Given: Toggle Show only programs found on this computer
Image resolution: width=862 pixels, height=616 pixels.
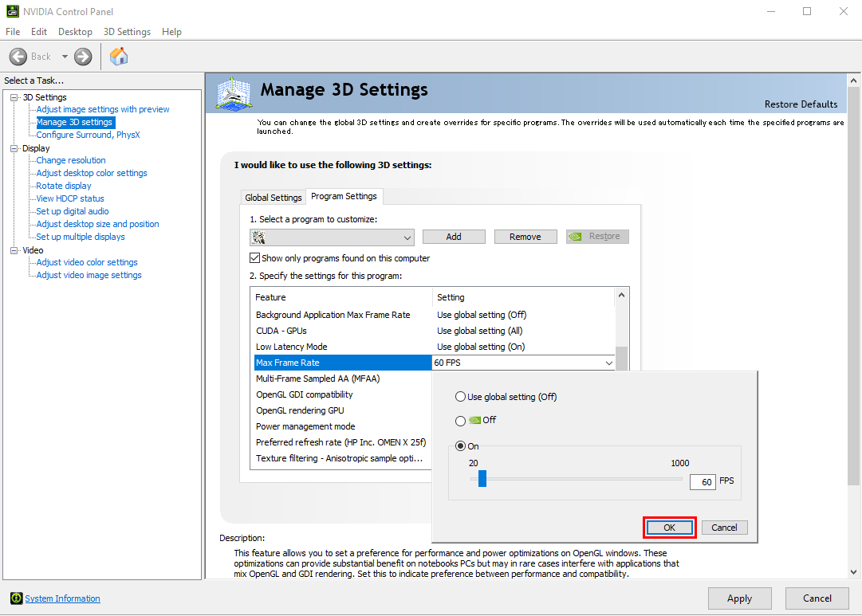Looking at the screenshot, I should tap(254, 257).
